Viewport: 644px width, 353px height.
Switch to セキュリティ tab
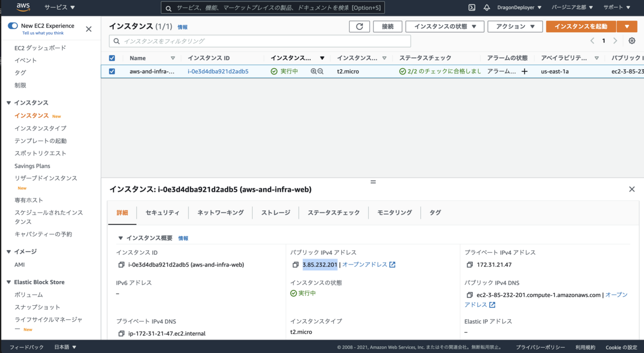163,212
